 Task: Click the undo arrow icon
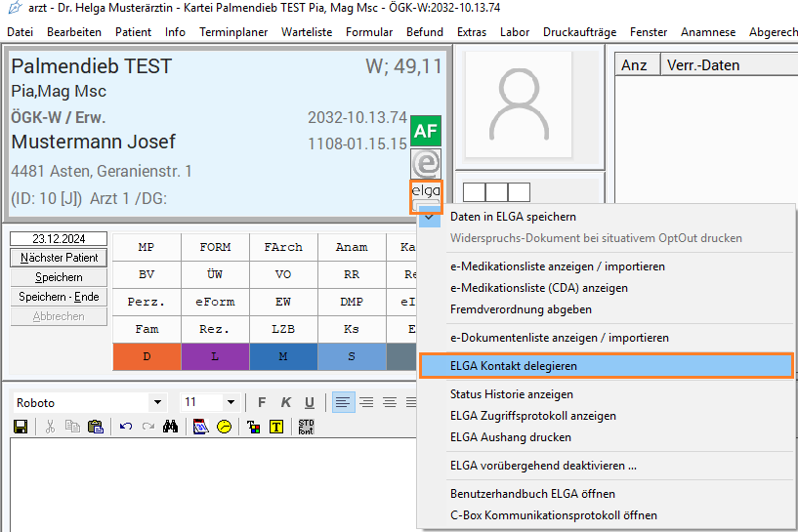[x=125, y=427]
